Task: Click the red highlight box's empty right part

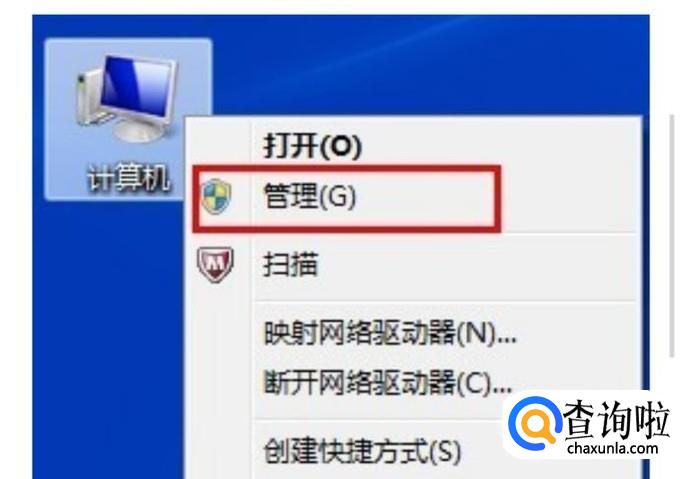Action: tap(426, 198)
